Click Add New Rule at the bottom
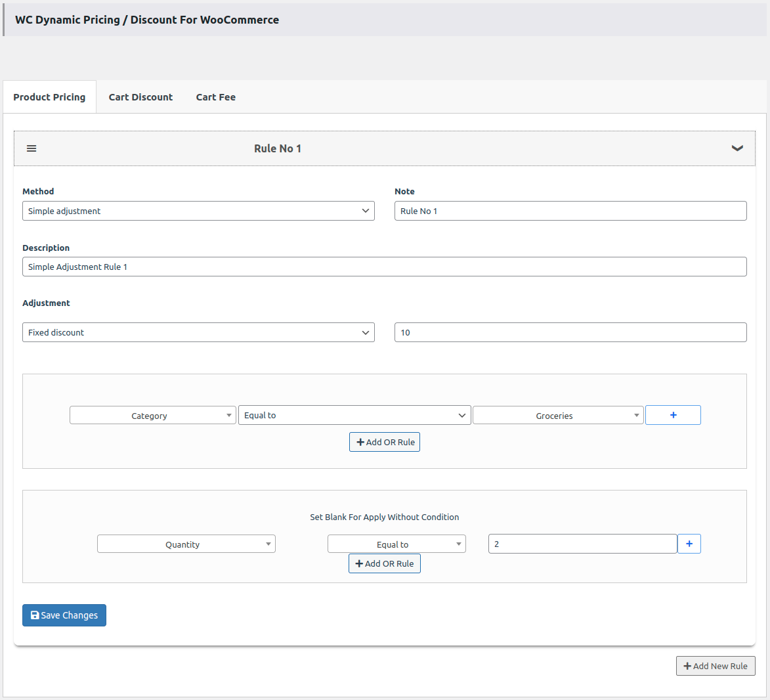 (716, 665)
